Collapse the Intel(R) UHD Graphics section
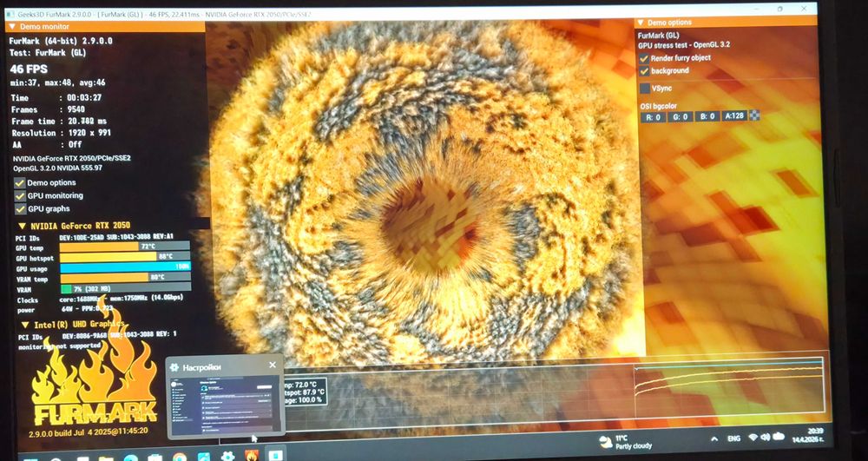 pyautogui.click(x=25, y=325)
